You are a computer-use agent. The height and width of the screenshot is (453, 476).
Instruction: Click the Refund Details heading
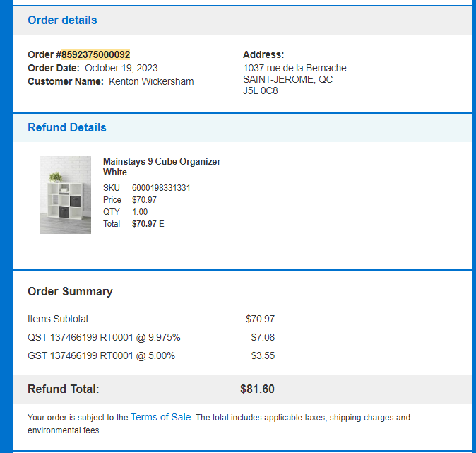pyautogui.click(x=67, y=128)
